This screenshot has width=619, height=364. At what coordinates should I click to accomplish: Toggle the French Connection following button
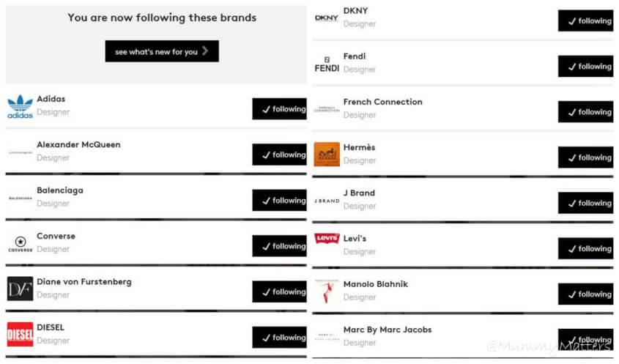586,112
